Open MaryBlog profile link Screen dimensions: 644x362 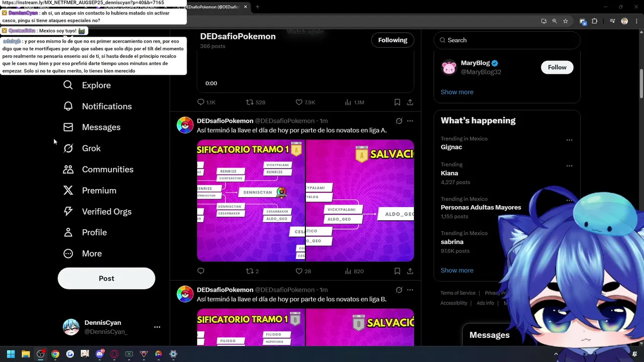(475, 63)
